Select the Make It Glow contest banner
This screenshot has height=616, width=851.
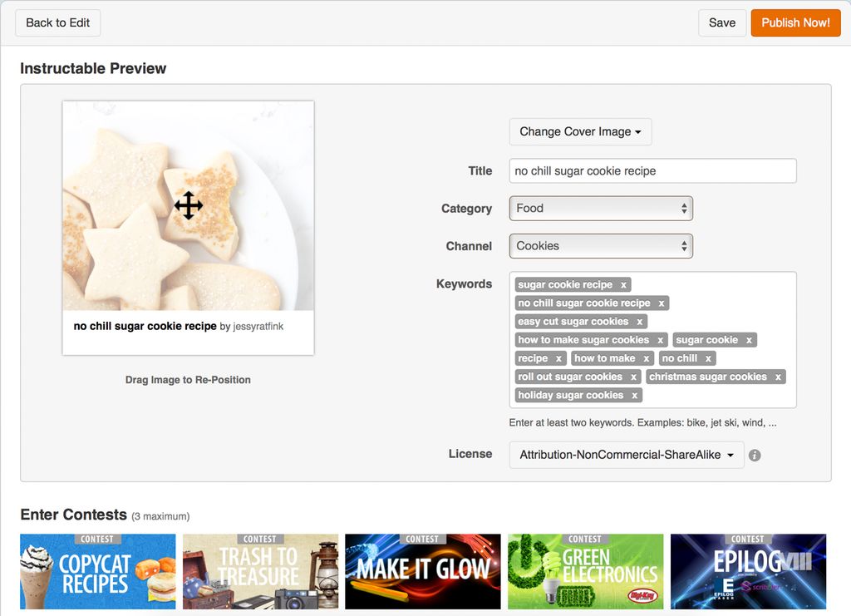tap(422, 571)
